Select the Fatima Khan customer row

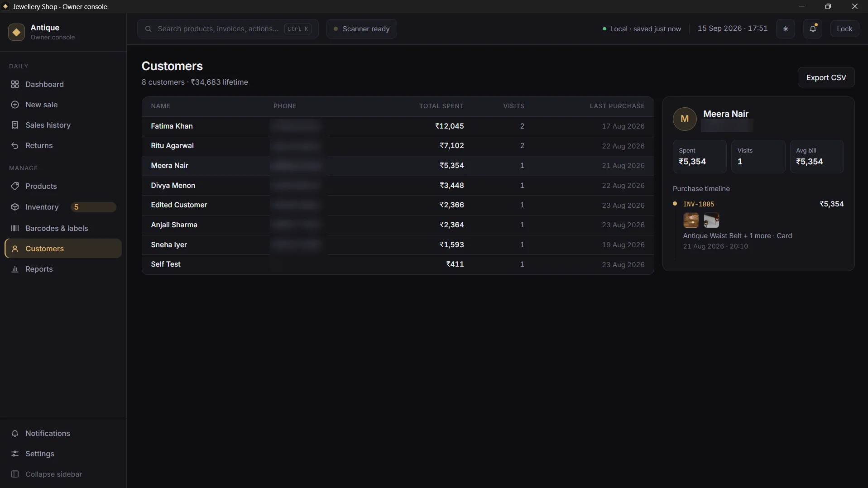(x=398, y=126)
